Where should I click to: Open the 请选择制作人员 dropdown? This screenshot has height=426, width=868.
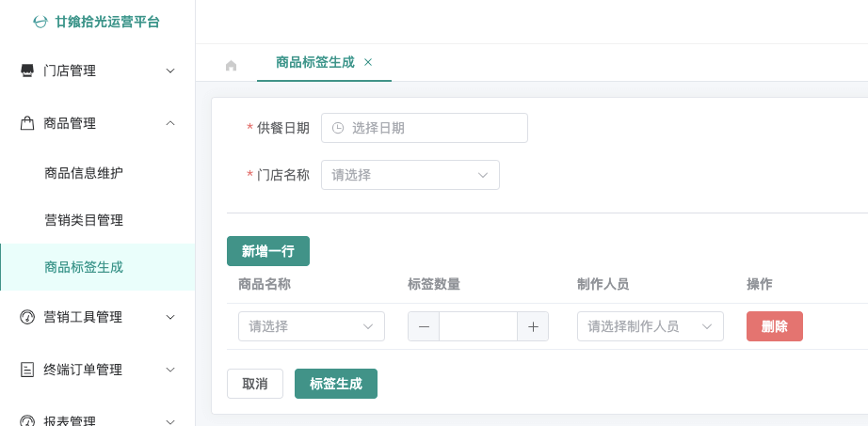point(650,326)
